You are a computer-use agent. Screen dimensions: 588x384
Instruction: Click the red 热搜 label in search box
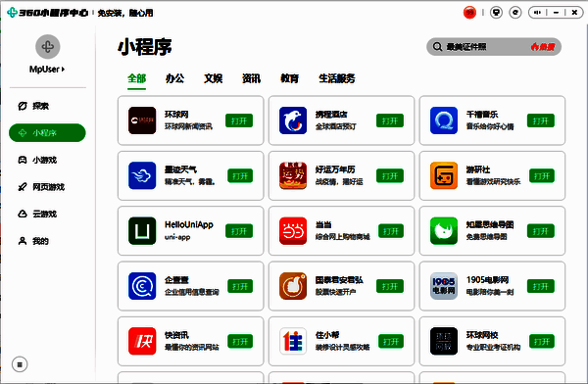click(x=543, y=46)
